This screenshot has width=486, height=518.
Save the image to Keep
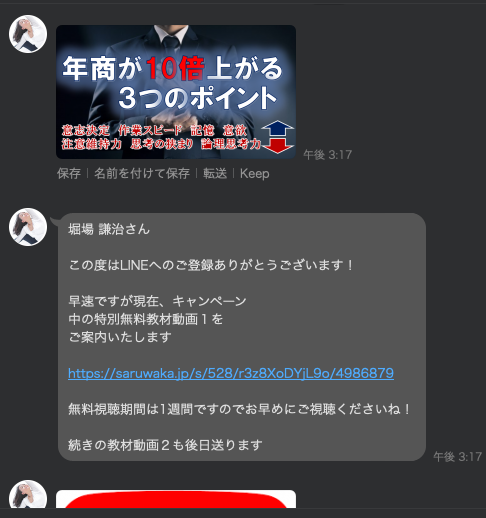point(255,173)
